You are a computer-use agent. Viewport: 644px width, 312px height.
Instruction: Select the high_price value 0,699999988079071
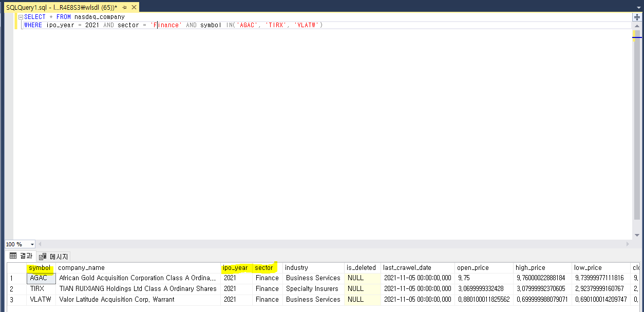[x=542, y=299]
